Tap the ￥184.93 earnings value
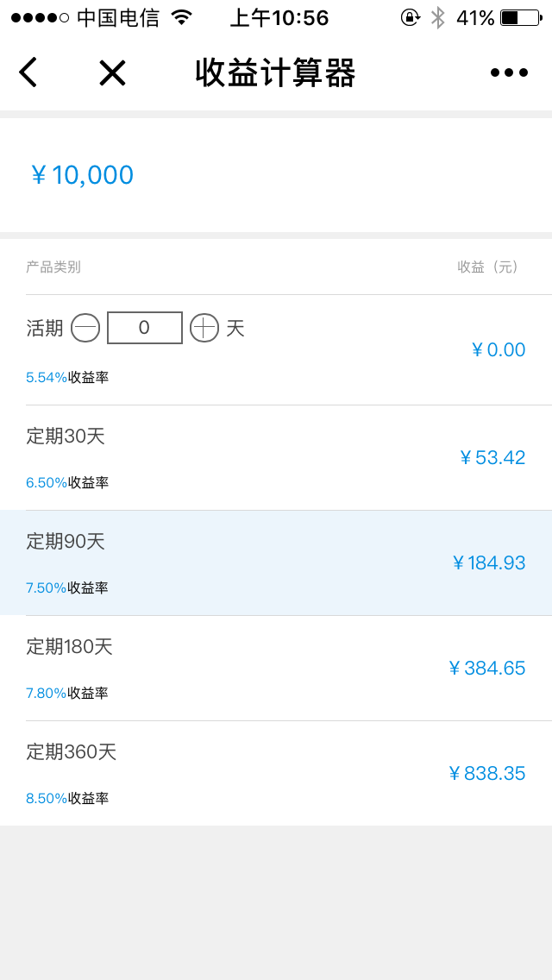Viewport: 552px width, 980px height. click(489, 563)
